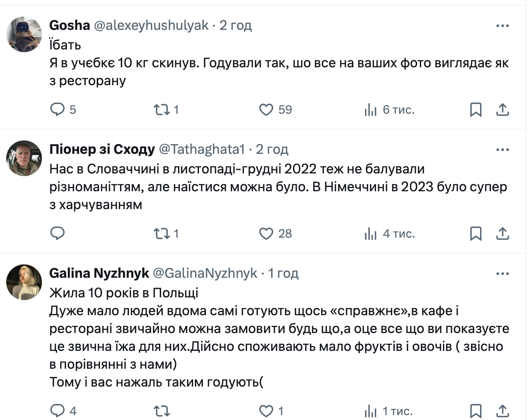This screenshot has width=530, height=420.
Task: Open @alexeyhushulyak profile handle
Action: click(x=151, y=25)
